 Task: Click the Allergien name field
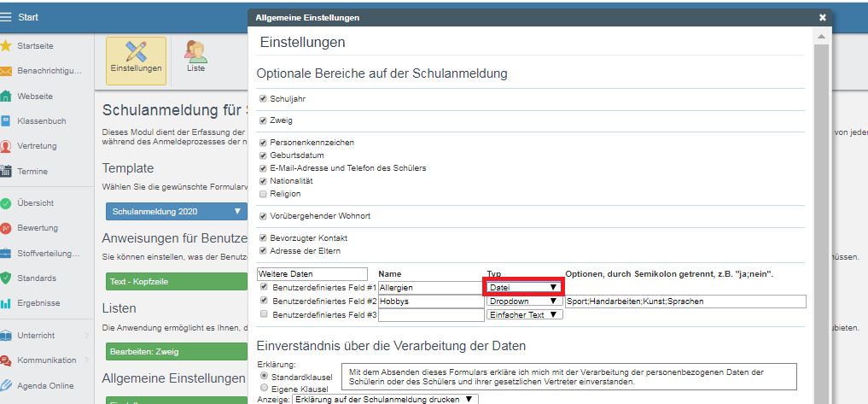click(431, 288)
